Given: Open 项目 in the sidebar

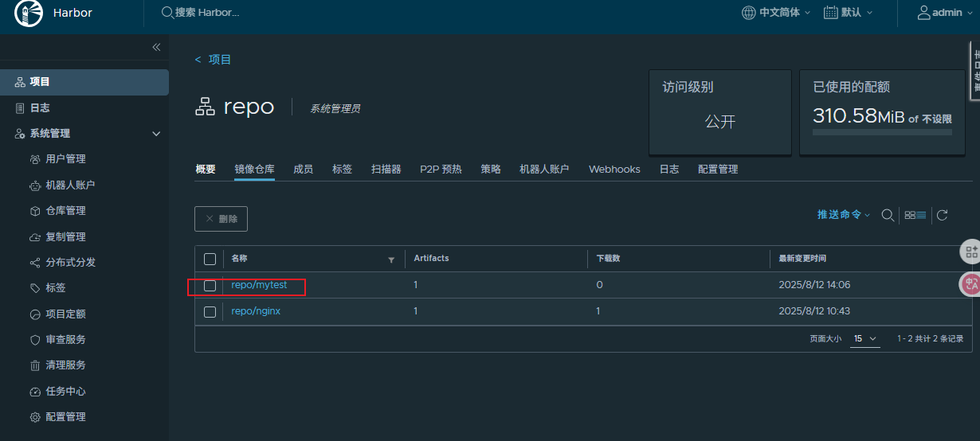Looking at the screenshot, I should 84,82.
